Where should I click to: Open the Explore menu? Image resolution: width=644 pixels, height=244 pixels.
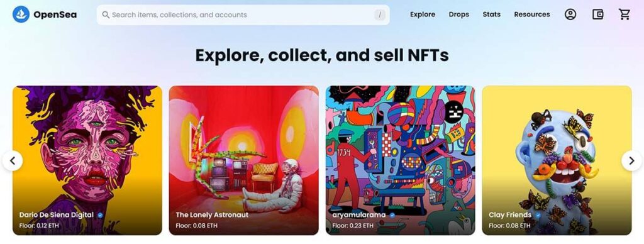click(x=423, y=14)
